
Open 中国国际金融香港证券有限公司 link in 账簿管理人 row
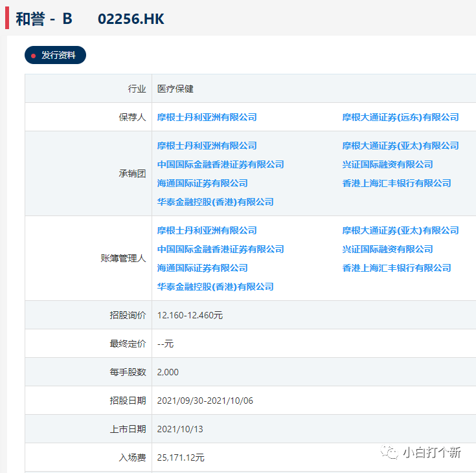pyautogui.click(x=221, y=249)
